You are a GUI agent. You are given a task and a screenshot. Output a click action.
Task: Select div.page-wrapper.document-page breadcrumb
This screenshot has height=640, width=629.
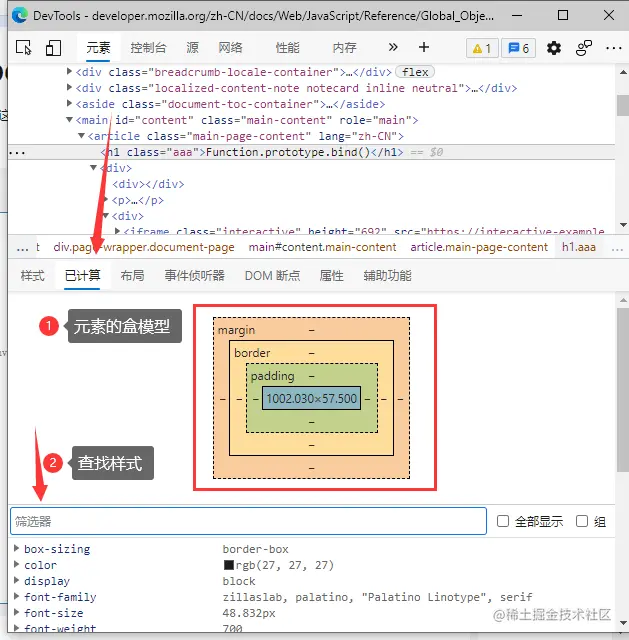tap(144, 247)
